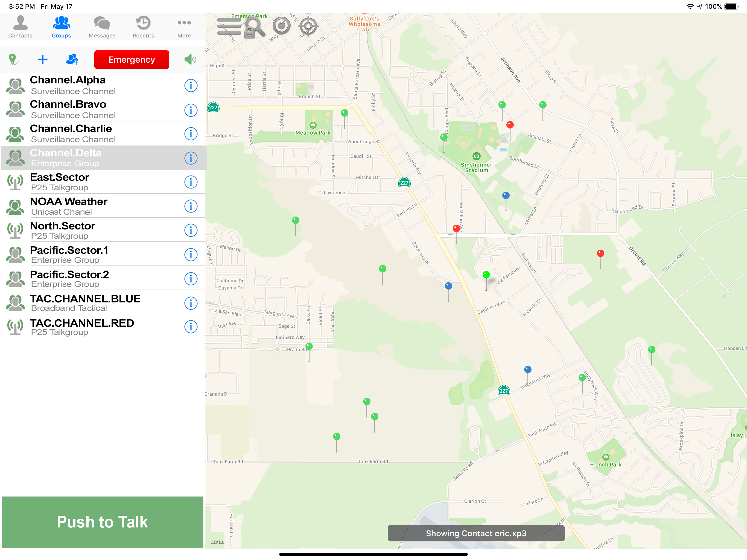This screenshot has height=560, width=747.
Task: Open the map hamburger menu icon
Action: click(229, 26)
